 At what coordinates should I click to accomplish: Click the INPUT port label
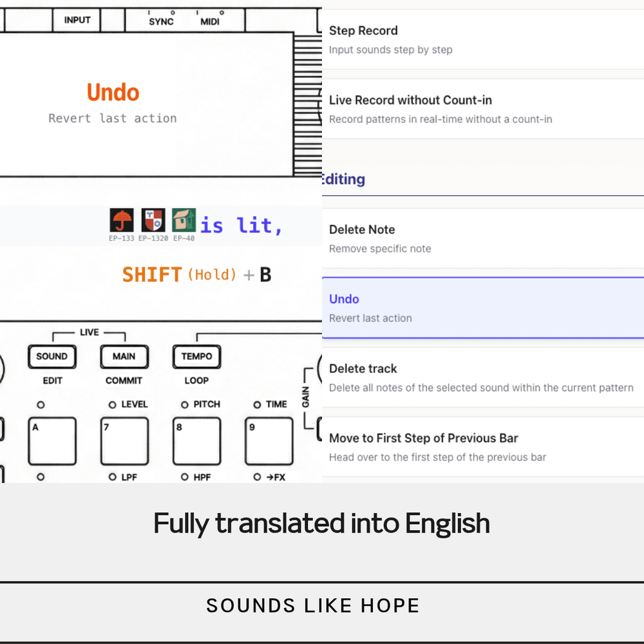tap(77, 20)
